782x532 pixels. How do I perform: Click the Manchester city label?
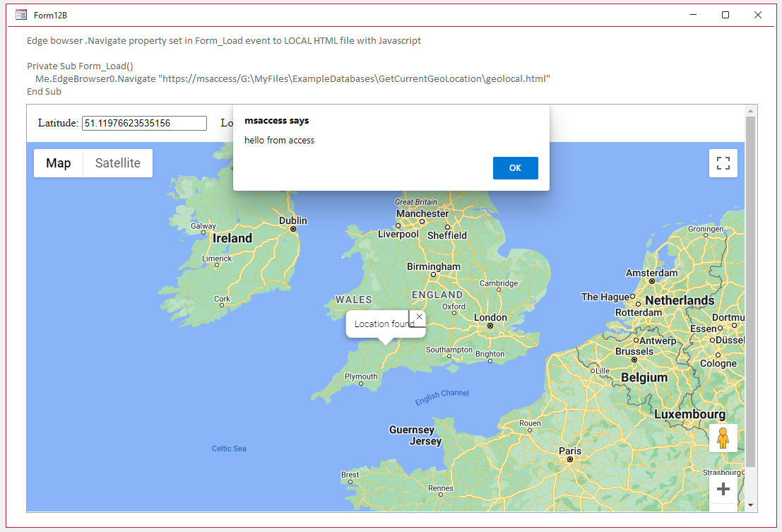click(422, 213)
